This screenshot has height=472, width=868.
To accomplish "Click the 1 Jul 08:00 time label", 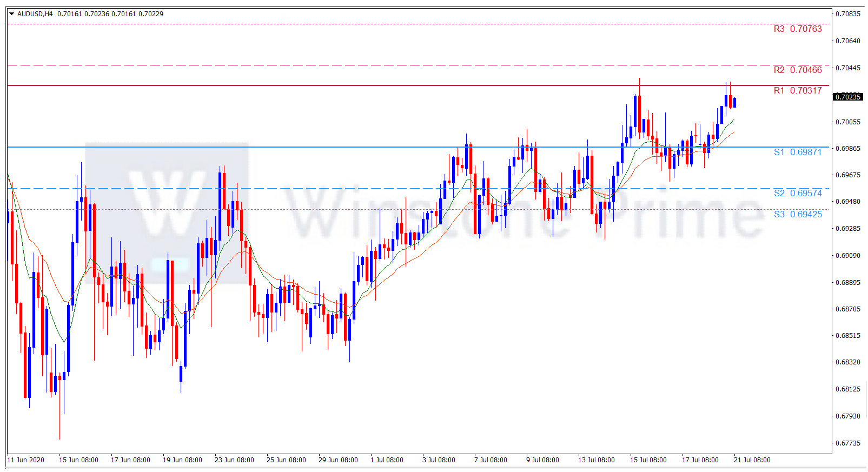I will 387,460.
